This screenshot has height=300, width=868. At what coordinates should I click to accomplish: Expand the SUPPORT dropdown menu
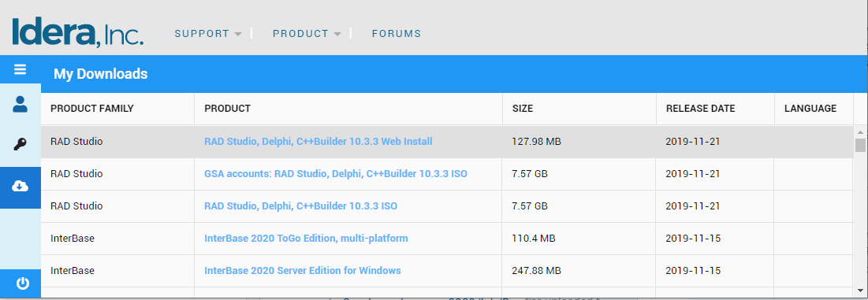pos(207,34)
